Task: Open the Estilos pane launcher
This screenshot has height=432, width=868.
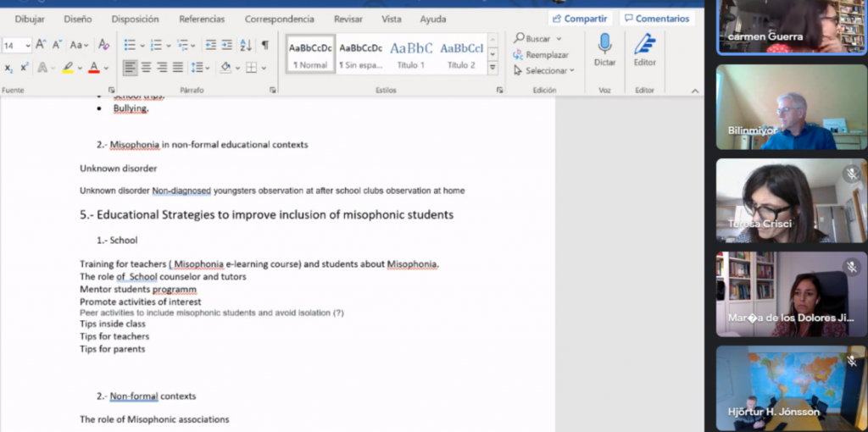Action: 500,90
